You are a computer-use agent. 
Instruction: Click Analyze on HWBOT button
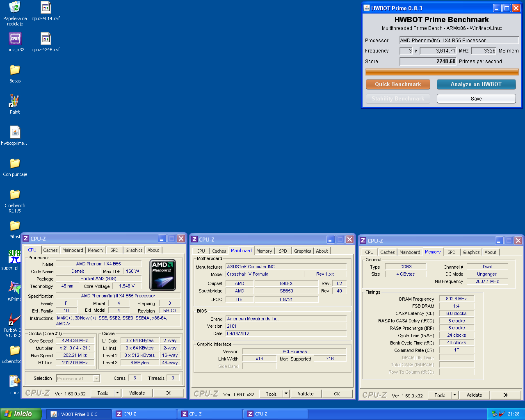tap(476, 84)
